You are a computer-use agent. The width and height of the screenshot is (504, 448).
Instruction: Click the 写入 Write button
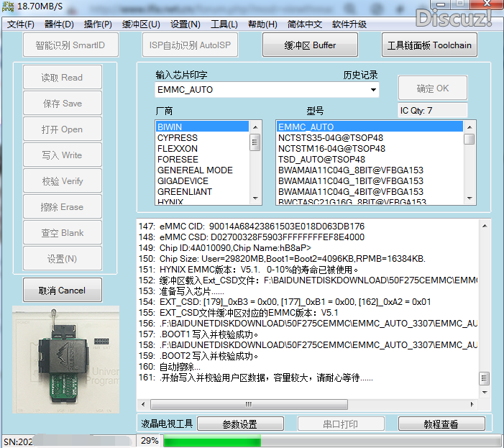click(63, 155)
